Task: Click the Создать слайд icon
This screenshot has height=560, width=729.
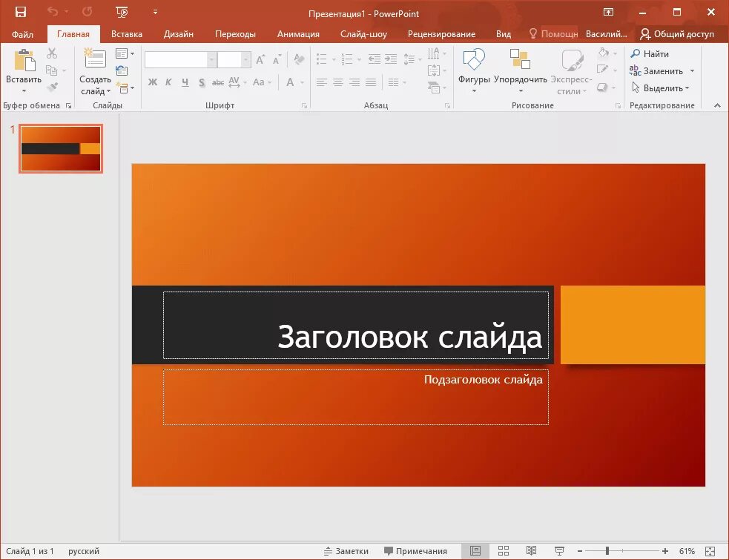Action: (x=95, y=59)
